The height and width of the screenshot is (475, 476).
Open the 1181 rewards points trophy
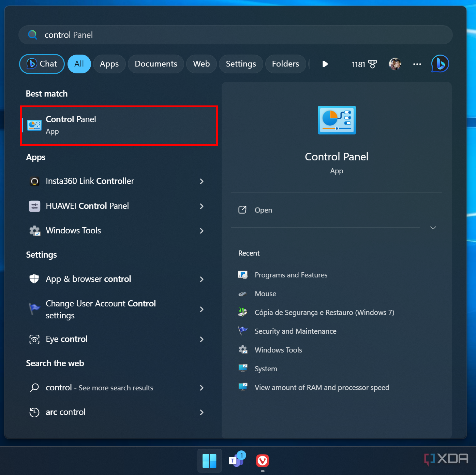click(364, 64)
